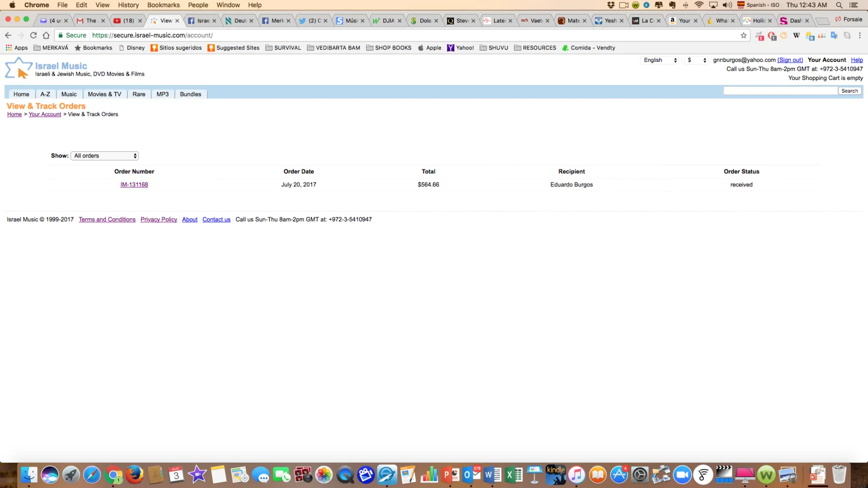Click the Sign out link
Screen dimensions: 868x488
tap(790, 60)
